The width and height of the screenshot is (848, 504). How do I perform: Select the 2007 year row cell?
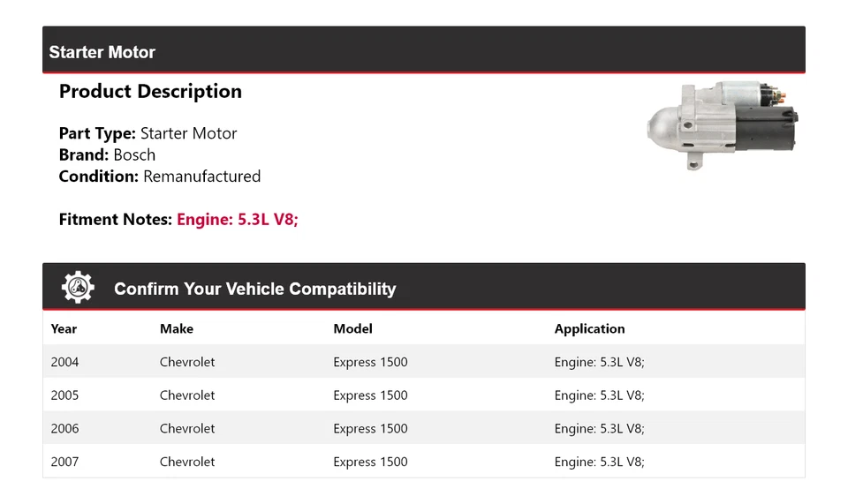[x=64, y=462]
